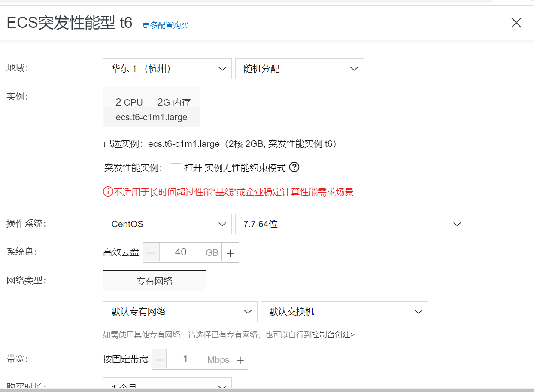Click the 高效云盘 label
This screenshot has width=534, height=392.
coord(121,252)
